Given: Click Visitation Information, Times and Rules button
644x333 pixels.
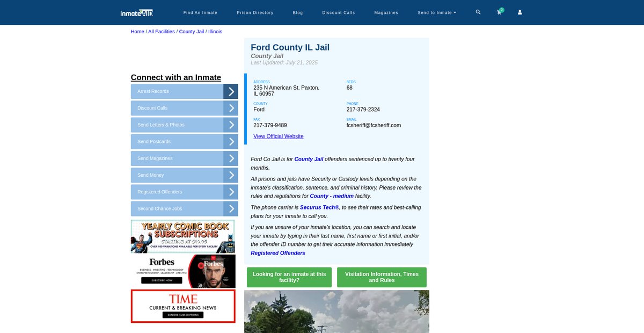Looking at the screenshot, I should pyautogui.click(x=382, y=277).
